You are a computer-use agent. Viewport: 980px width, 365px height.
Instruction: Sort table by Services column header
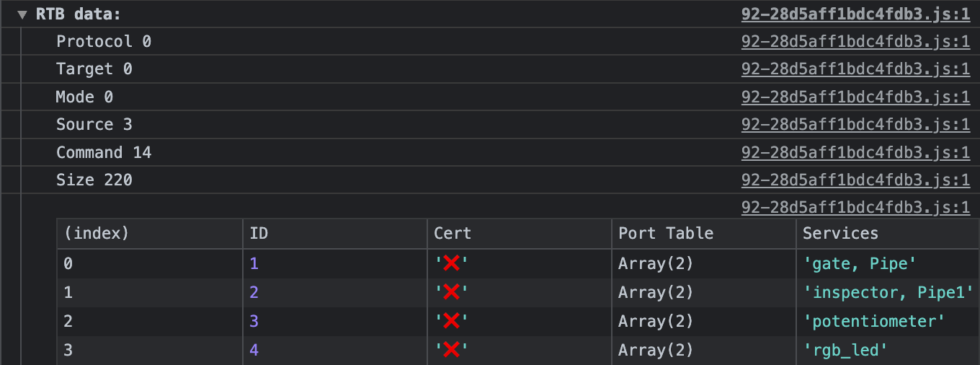click(840, 234)
